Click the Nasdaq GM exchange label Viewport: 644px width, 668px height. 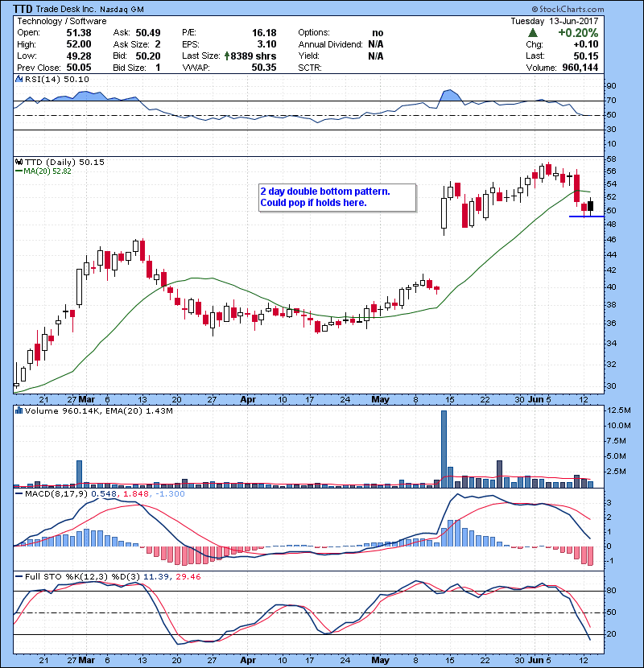(122, 10)
